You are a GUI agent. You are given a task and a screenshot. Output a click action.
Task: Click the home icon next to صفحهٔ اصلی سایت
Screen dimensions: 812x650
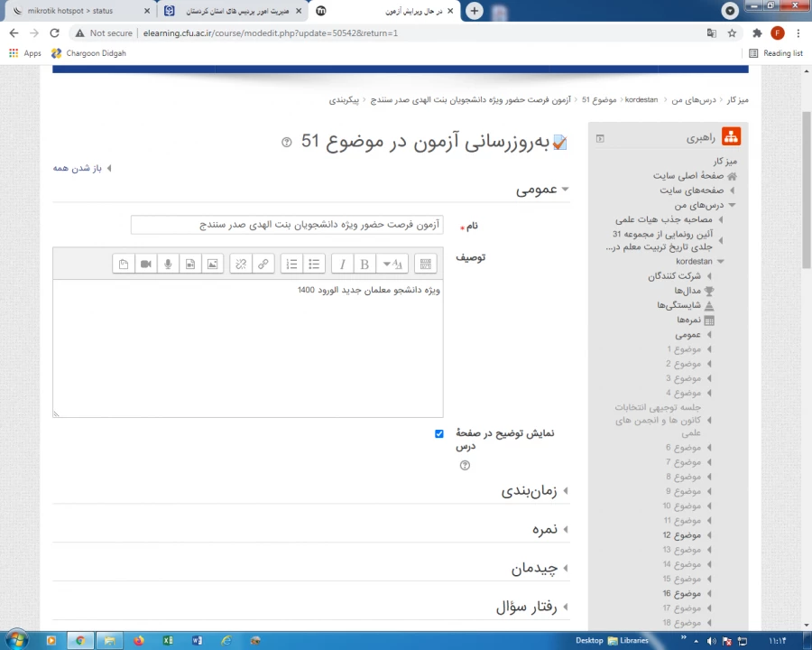pos(732,176)
